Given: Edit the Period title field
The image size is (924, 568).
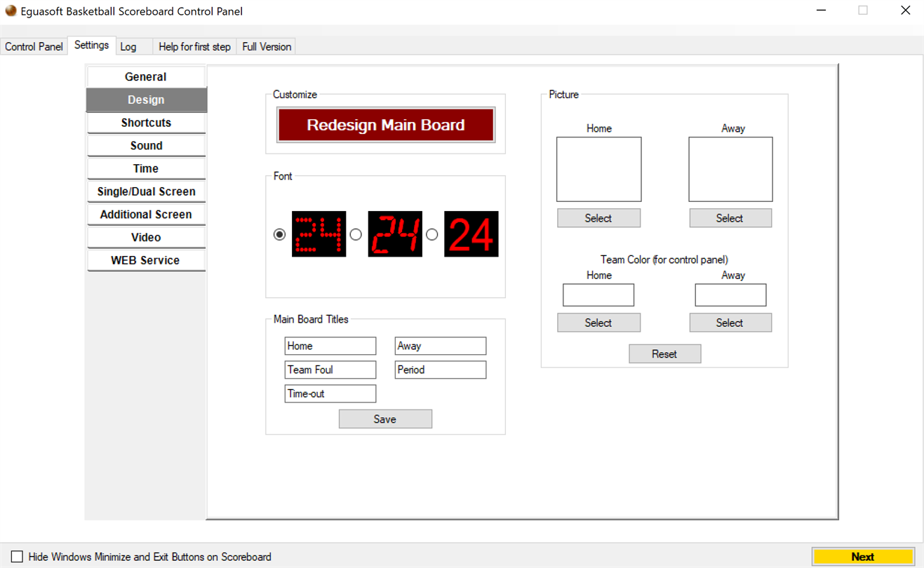Looking at the screenshot, I should coord(441,370).
